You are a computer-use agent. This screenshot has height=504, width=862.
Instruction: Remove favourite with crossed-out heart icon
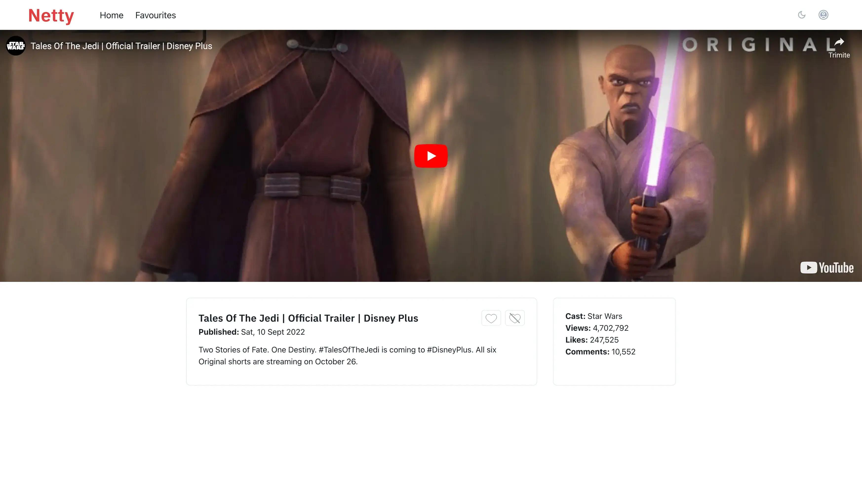(514, 318)
